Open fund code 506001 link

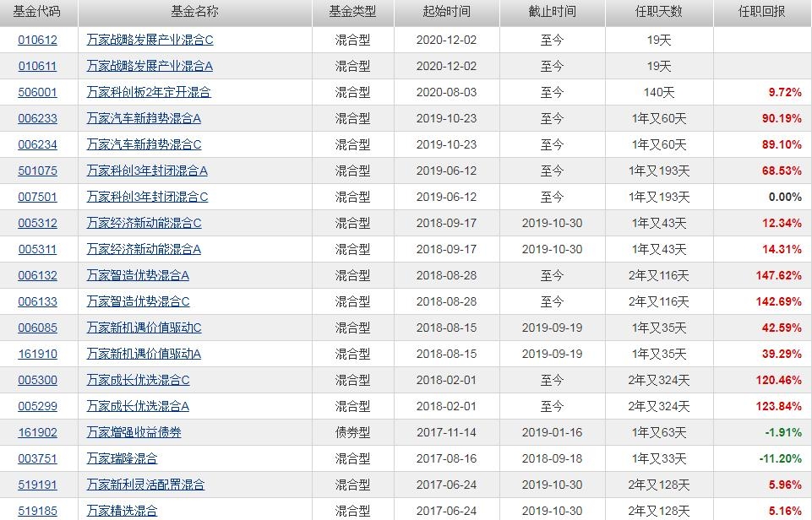[x=37, y=92]
